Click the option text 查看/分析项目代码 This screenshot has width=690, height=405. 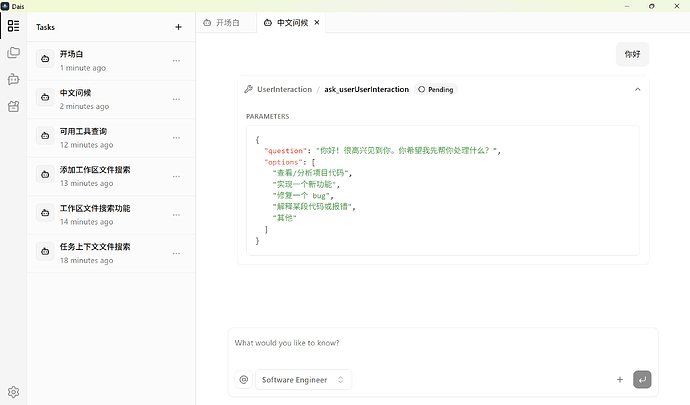(x=312, y=173)
